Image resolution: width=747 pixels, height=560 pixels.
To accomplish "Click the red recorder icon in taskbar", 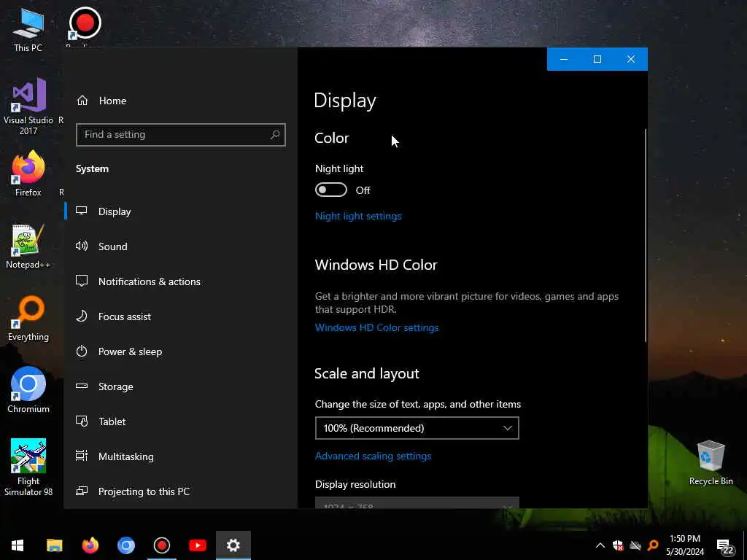I will coord(161,545).
